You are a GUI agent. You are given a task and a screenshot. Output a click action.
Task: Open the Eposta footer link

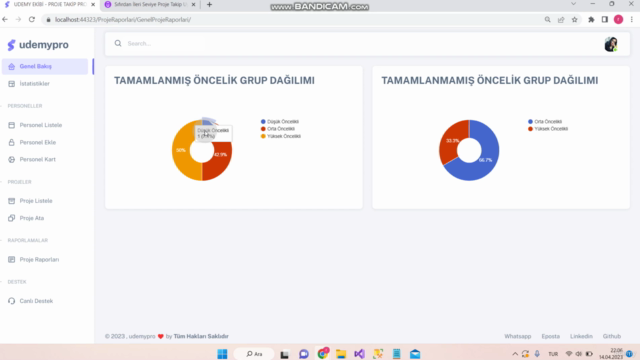(551, 336)
